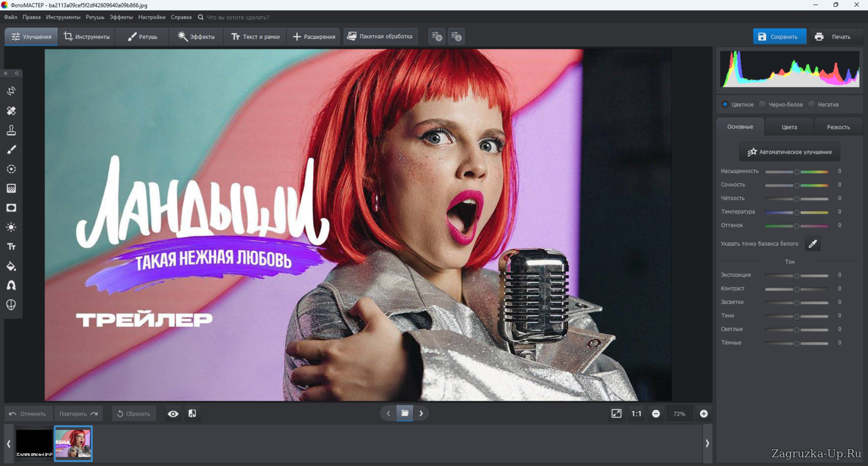Select the Черно-белое radio option
The height and width of the screenshot is (466, 868).
click(762, 105)
